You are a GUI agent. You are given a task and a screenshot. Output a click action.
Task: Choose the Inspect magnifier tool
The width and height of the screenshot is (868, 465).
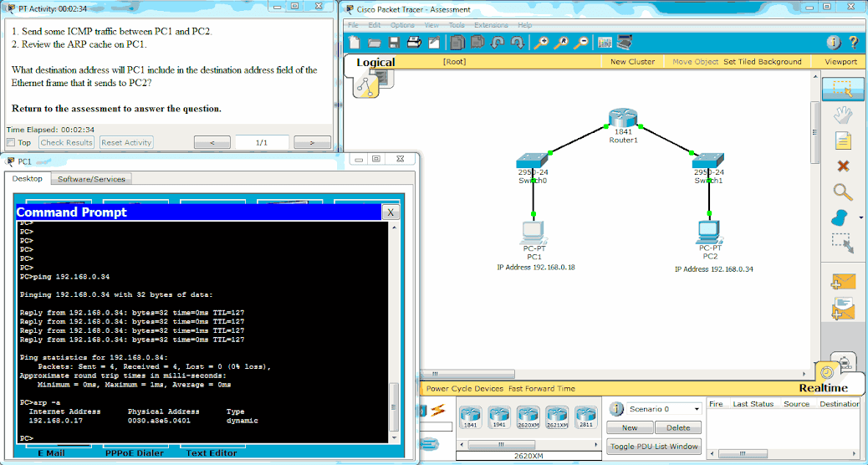pos(843,192)
